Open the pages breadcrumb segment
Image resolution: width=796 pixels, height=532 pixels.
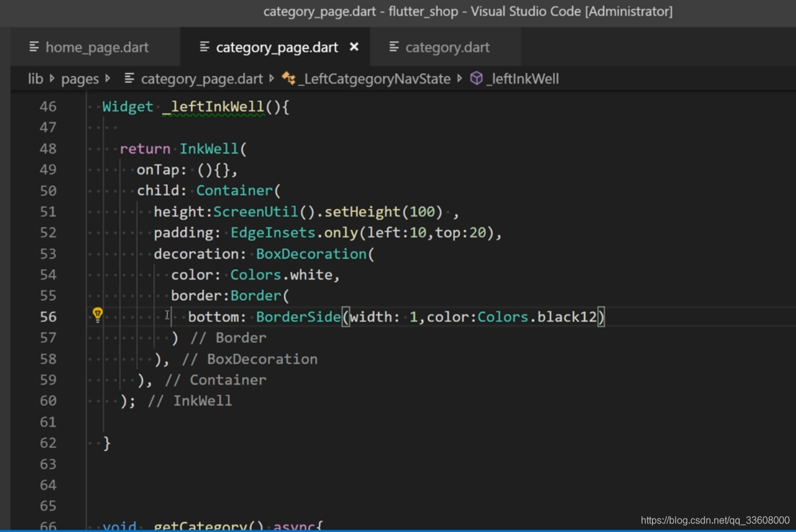(79, 79)
